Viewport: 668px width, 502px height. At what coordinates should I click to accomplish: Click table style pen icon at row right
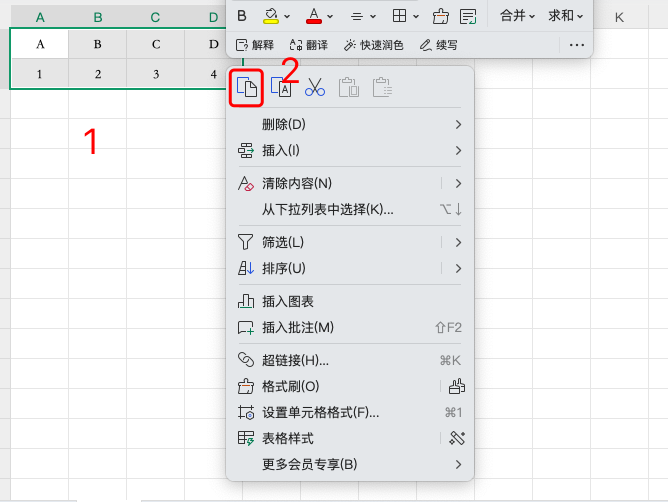click(x=457, y=438)
